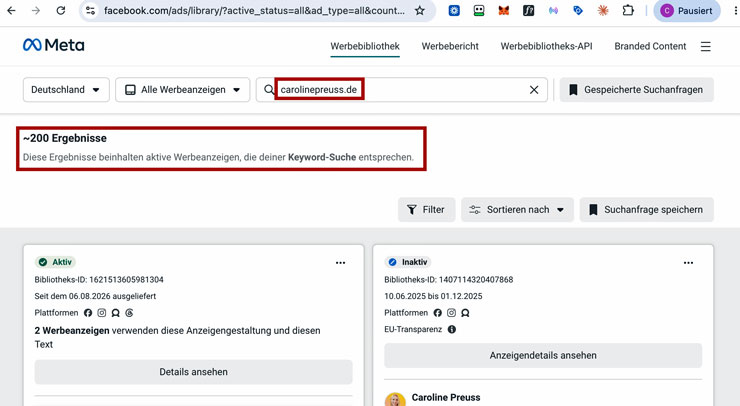Open the blue-pink wave extension
Image resolution: width=740 pixels, height=406 pixels.
coord(553,10)
